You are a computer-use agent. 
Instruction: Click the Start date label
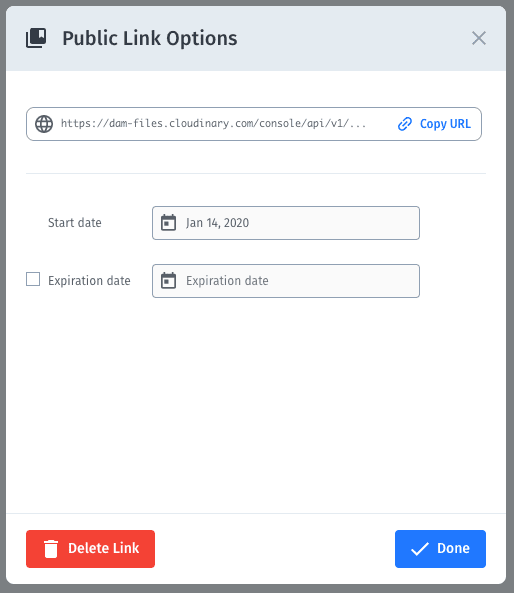click(x=75, y=223)
